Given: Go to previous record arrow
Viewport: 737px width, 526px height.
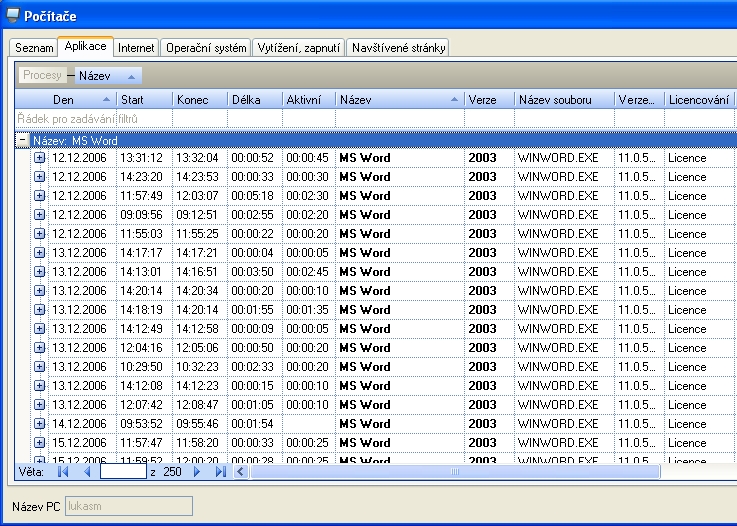Looking at the screenshot, I should pos(87,471).
